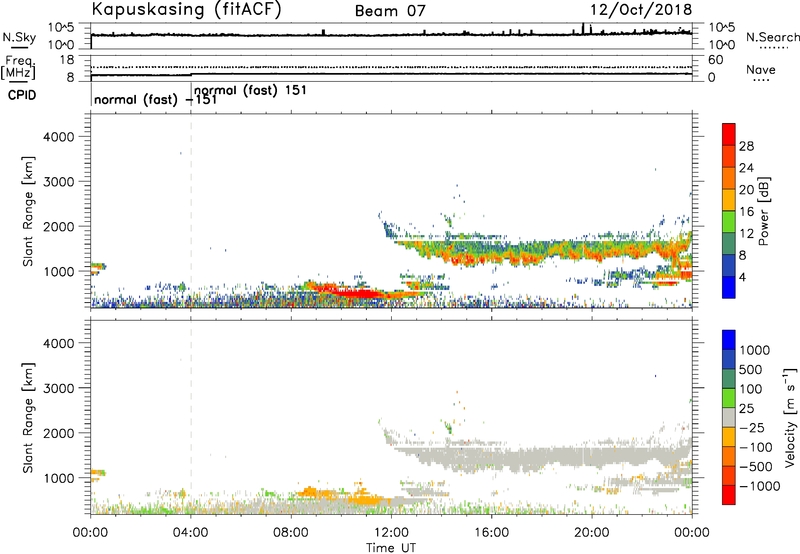
Task: Click the 18 MHz frequency tick label
Action: click(67, 60)
